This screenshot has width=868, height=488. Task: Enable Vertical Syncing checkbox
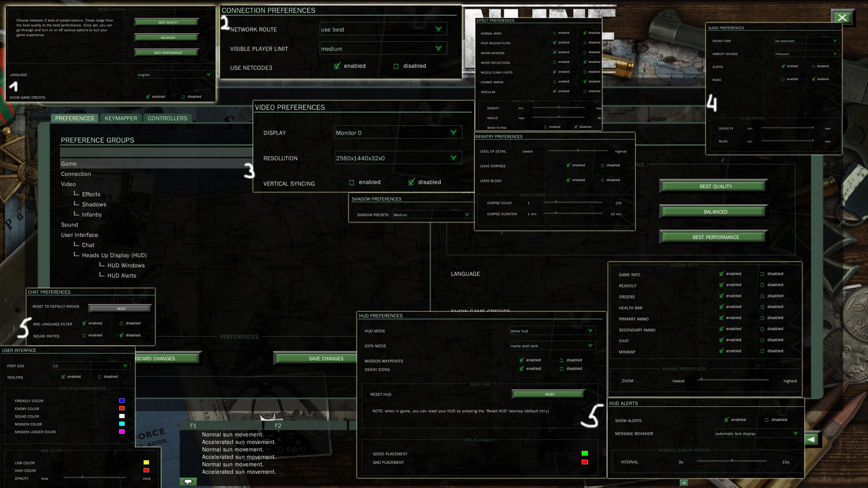pyautogui.click(x=352, y=183)
